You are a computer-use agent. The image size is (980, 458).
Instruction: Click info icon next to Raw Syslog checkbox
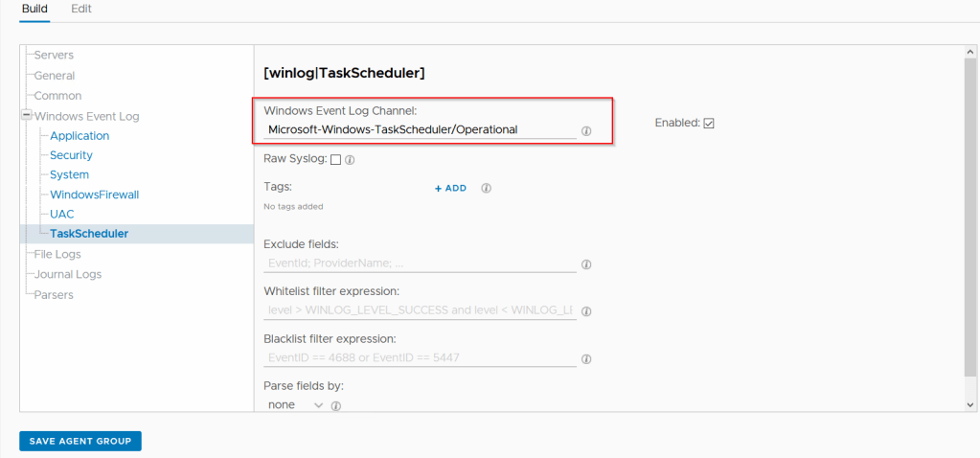click(x=350, y=160)
